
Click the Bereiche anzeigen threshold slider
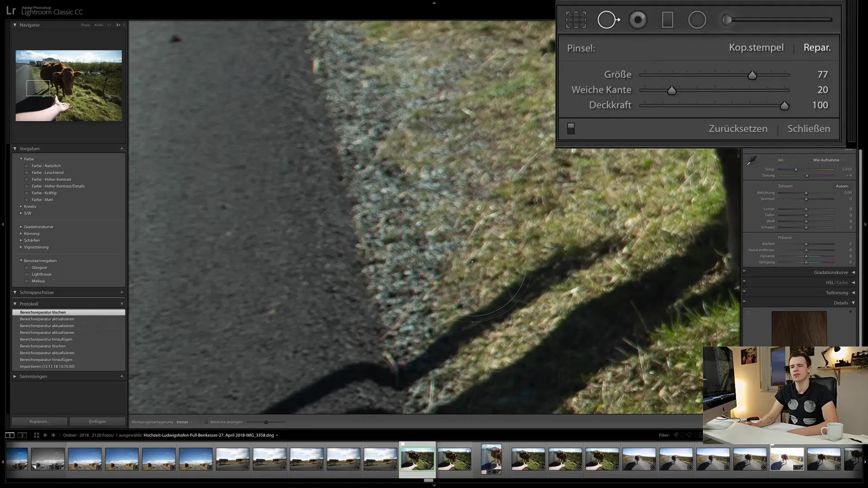click(266, 422)
